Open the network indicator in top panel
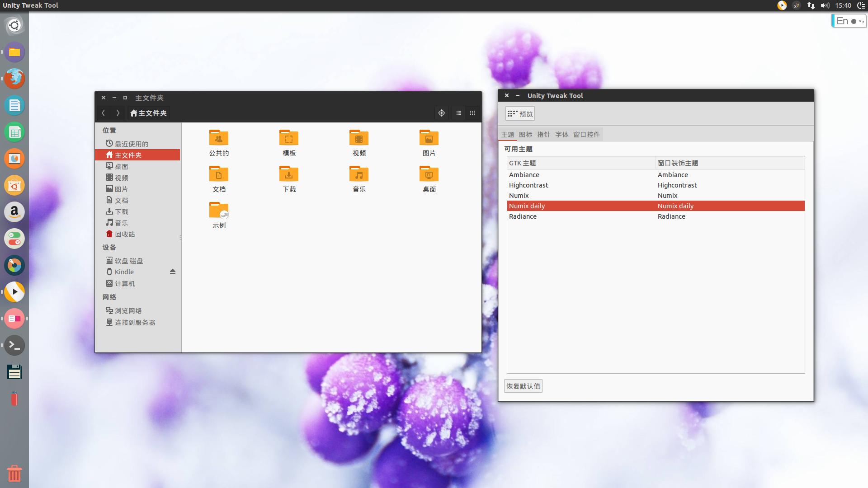The image size is (868, 488). tap(811, 5)
